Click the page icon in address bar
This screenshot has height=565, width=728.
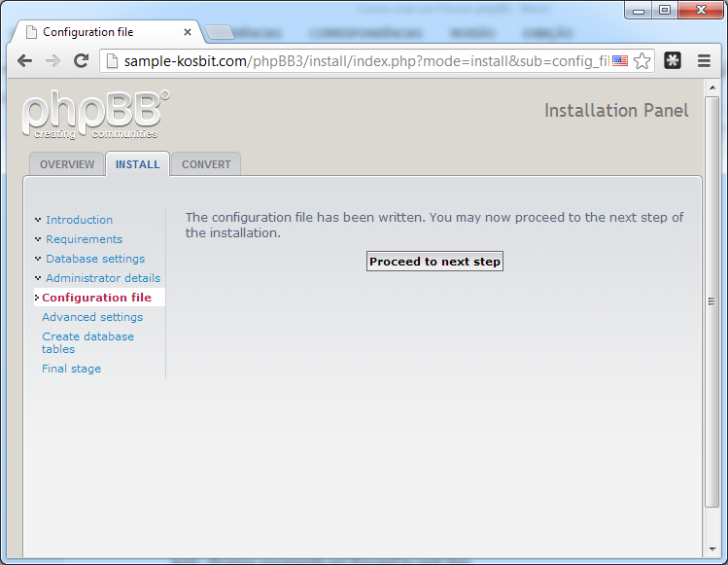click(x=112, y=61)
